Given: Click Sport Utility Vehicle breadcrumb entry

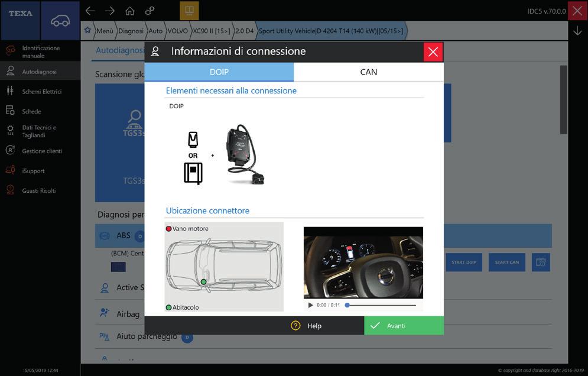Looking at the screenshot, I should [331, 31].
